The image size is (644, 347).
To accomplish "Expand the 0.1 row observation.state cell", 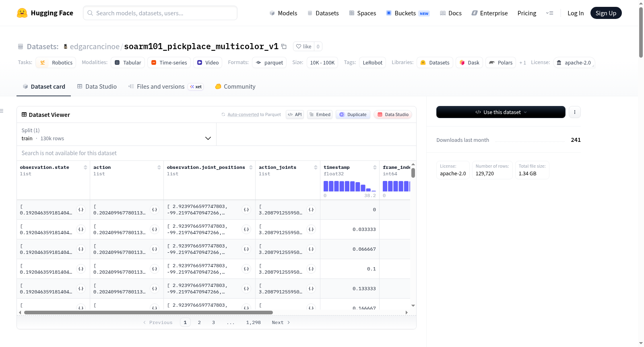I will point(81,269).
